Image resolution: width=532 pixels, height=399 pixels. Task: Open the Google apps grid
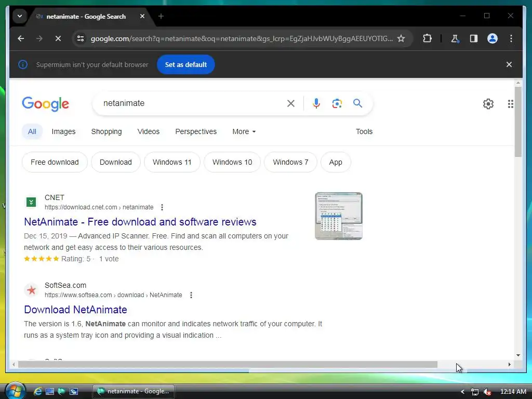click(x=510, y=104)
